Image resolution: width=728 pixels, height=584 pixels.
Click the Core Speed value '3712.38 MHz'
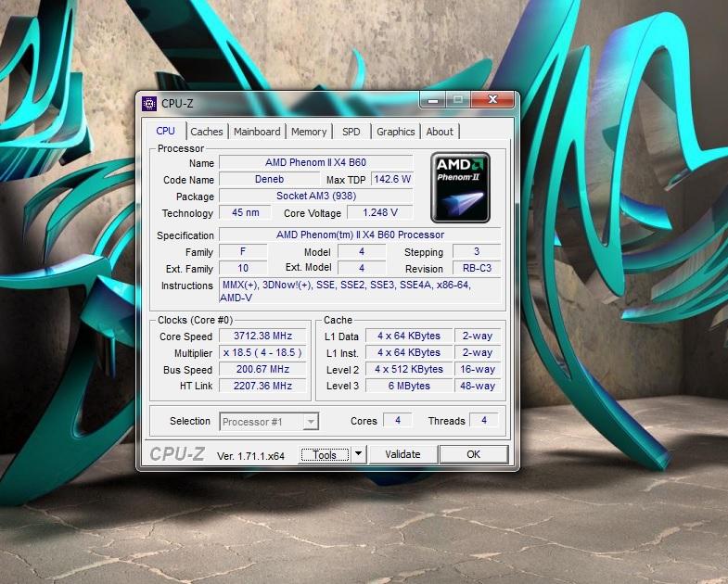[x=262, y=336]
